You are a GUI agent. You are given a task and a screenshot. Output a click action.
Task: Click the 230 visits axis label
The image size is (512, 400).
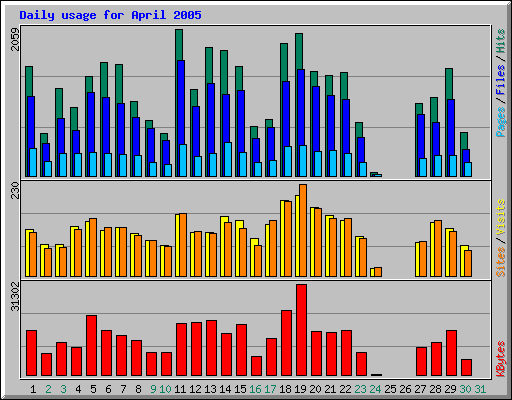(15, 190)
